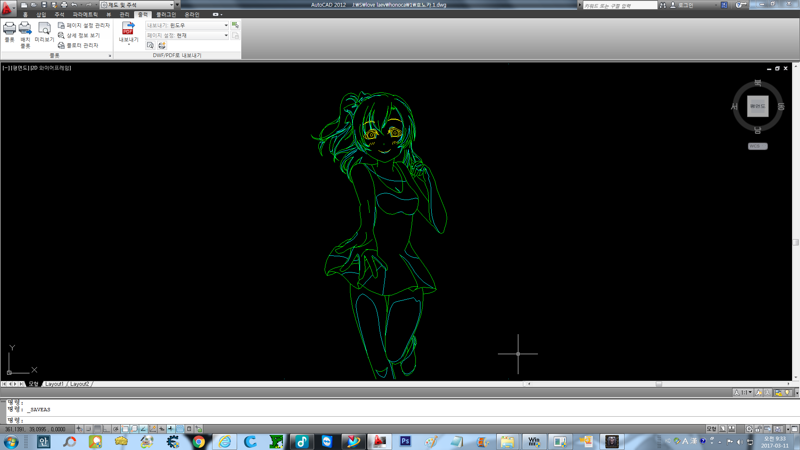Open the AutoCAD application menu button
The height and width of the screenshot is (450, 800).
[7, 8]
